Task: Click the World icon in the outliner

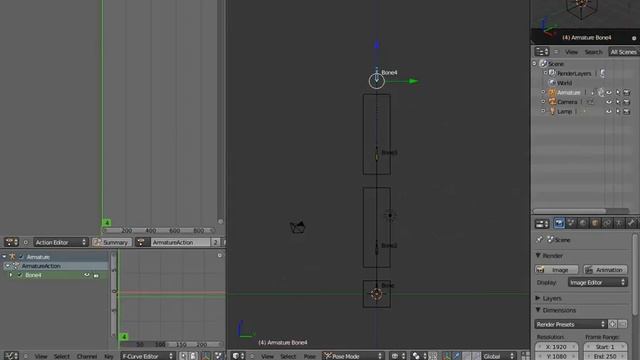Action: [552, 82]
